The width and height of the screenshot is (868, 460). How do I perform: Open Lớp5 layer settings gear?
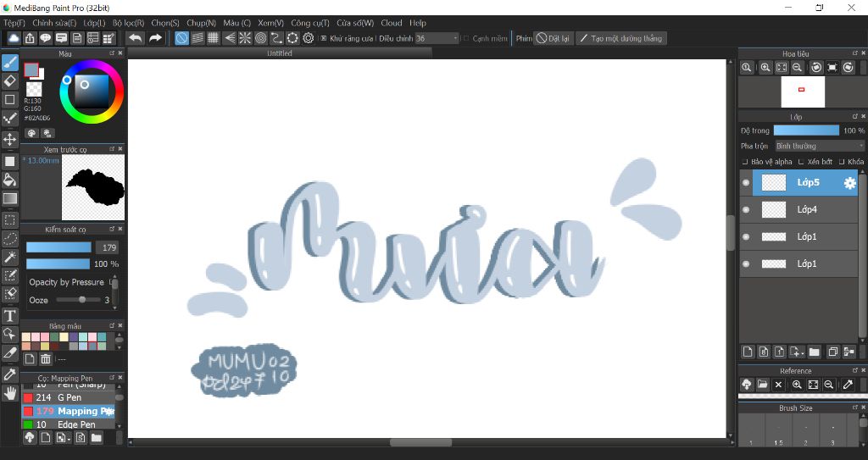[x=849, y=183]
